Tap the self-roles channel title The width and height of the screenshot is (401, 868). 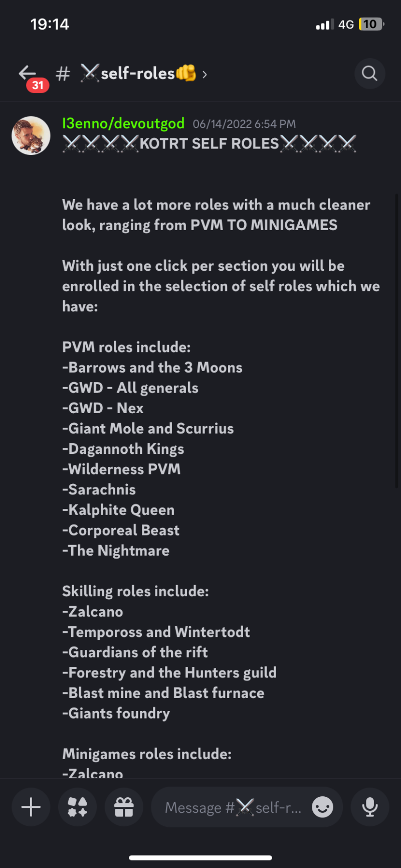click(138, 74)
